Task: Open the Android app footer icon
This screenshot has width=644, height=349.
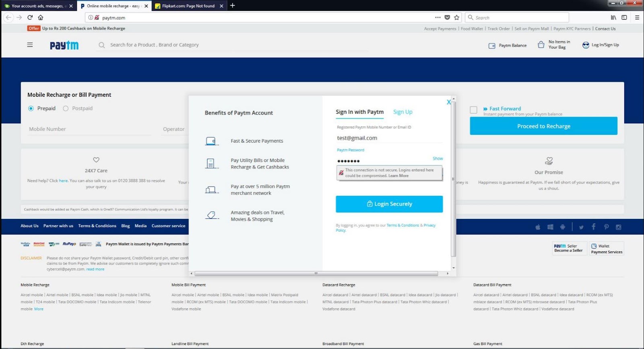Action: 563,227
